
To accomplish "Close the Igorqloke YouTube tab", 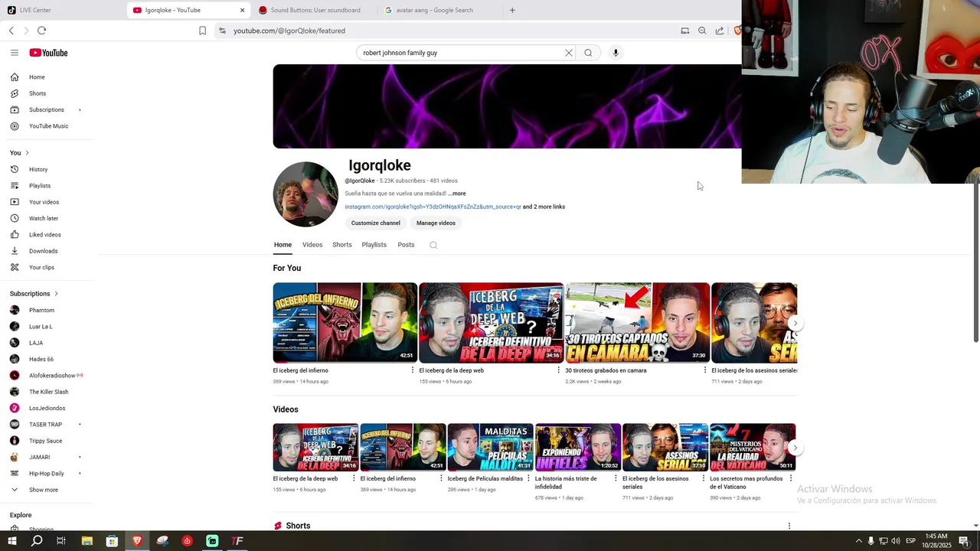I will click(x=242, y=10).
